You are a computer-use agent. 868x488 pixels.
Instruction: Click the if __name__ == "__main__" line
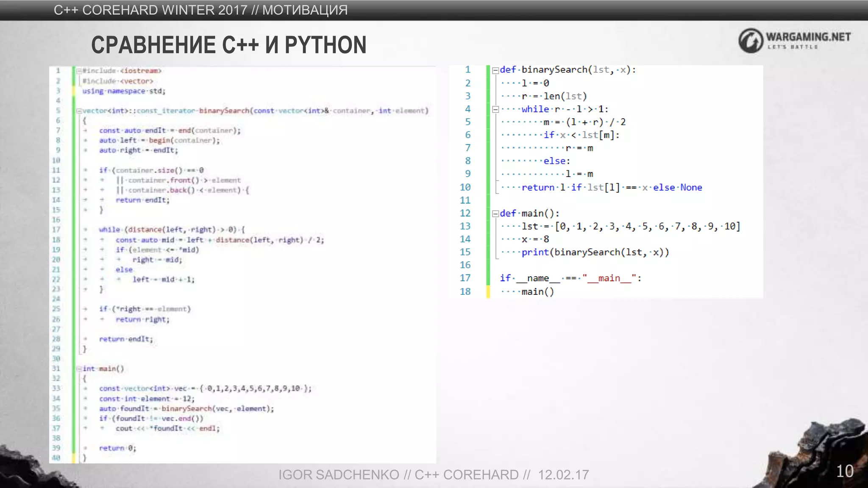click(570, 278)
